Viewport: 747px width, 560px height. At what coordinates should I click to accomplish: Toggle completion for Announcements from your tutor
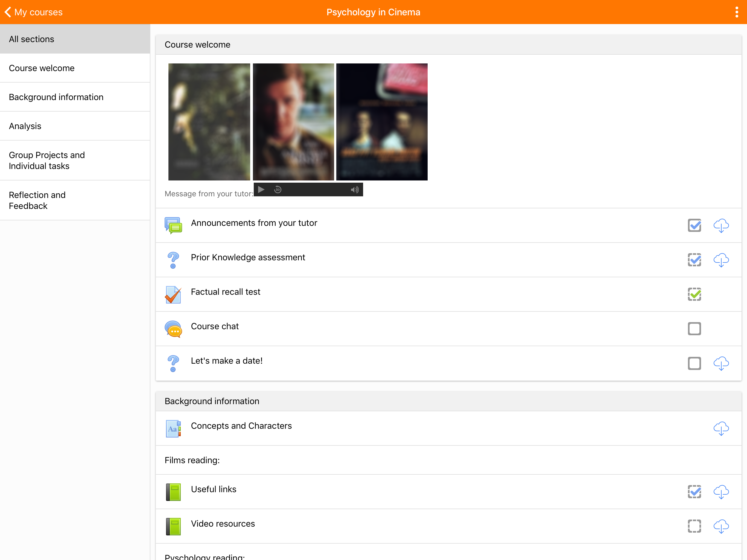(x=694, y=226)
